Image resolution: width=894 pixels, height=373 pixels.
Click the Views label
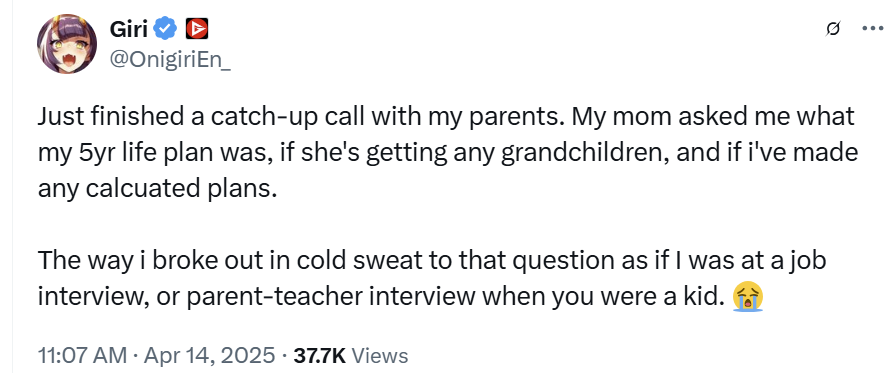tap(380, 356)
